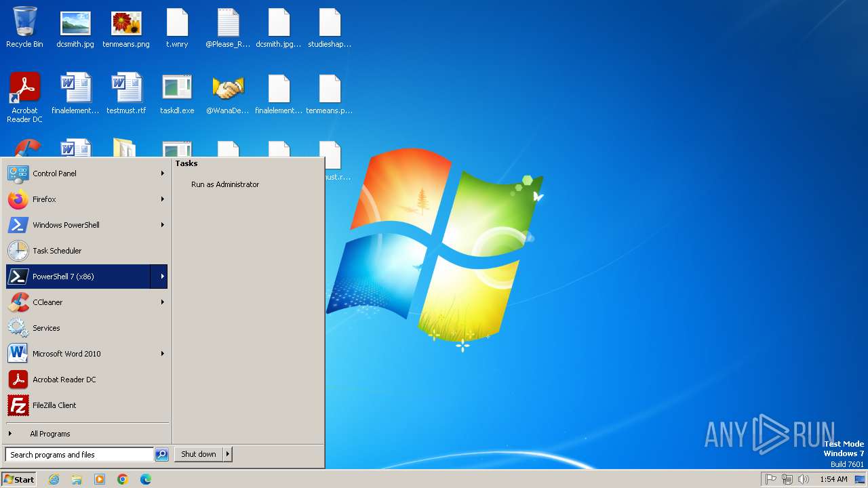The image size is (868, 488).
Task: Show All Programs list
Action: 87,434
